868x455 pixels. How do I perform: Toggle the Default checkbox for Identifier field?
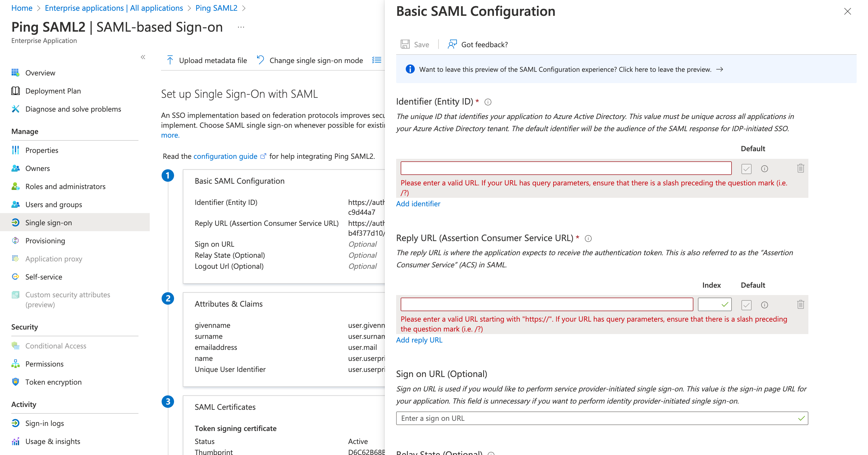[x=746, y=168]
